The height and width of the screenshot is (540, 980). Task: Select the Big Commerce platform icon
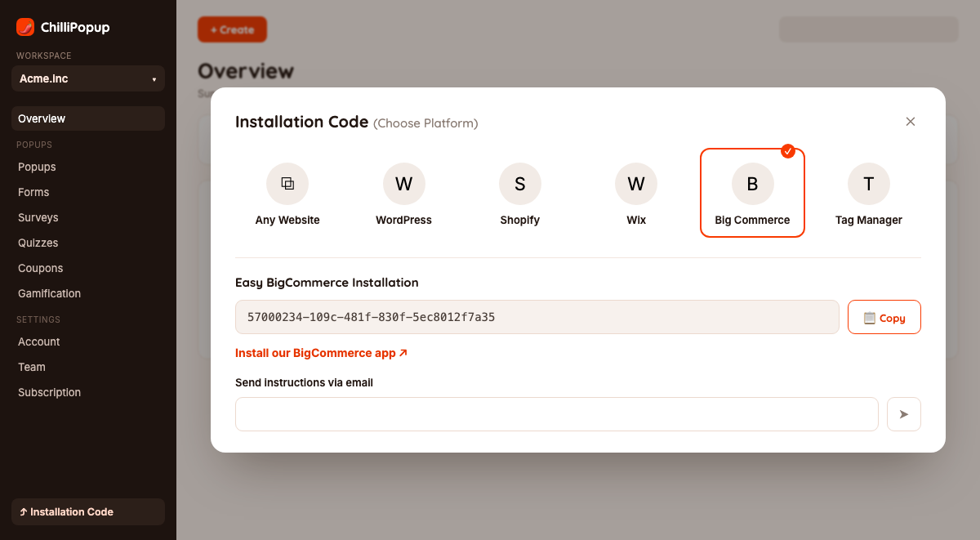tap(752, 184)
